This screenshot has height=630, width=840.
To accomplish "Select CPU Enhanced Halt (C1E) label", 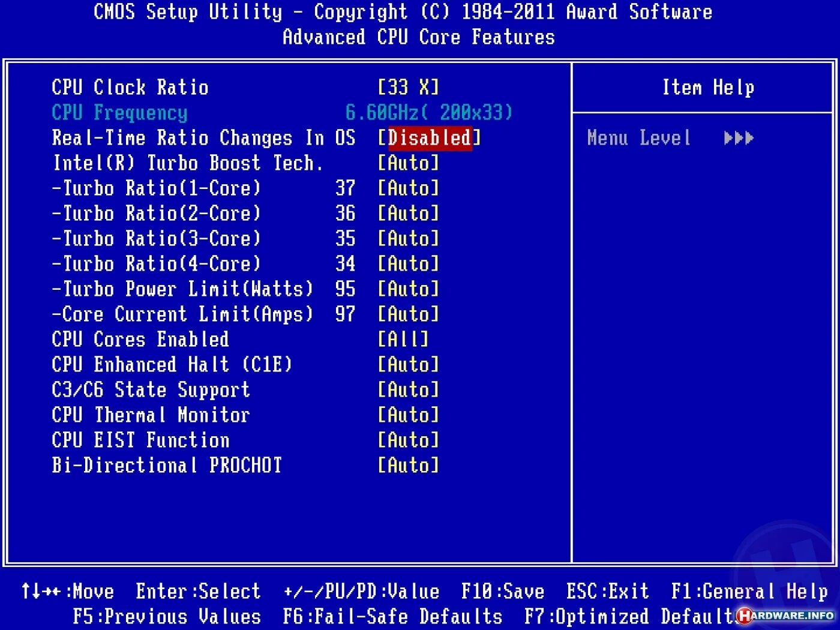I will pos(172,365).
